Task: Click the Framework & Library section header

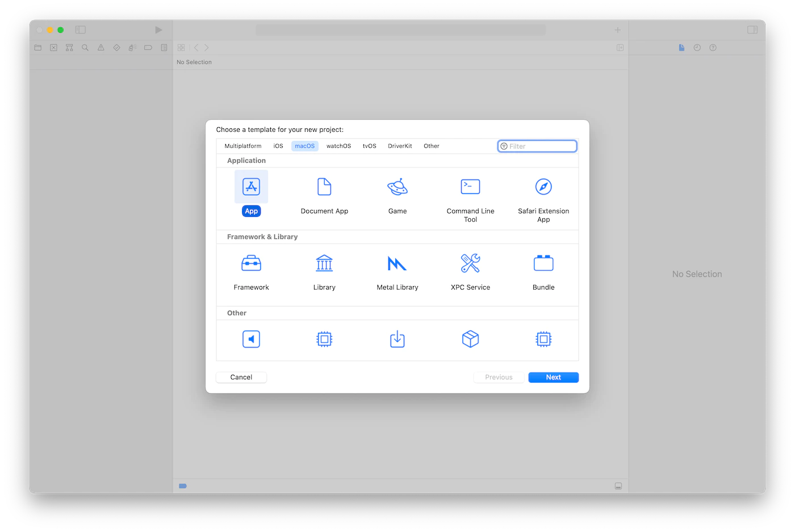Action: click(x=262, y=237)
